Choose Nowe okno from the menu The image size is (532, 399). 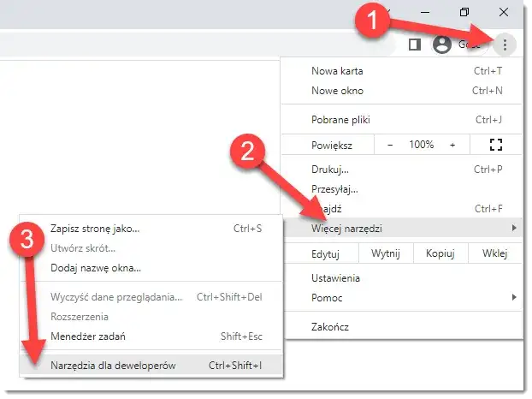(x=402, y=91)
